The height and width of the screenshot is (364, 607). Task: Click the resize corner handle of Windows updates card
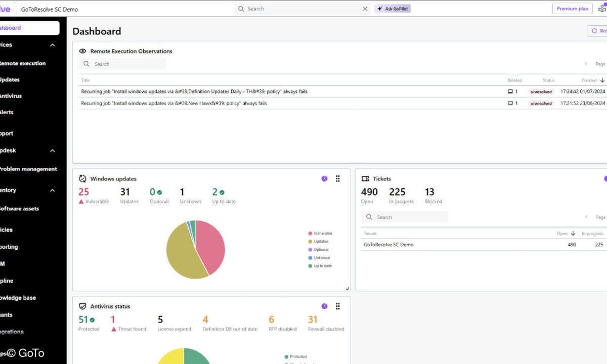[x=347, y=288]
